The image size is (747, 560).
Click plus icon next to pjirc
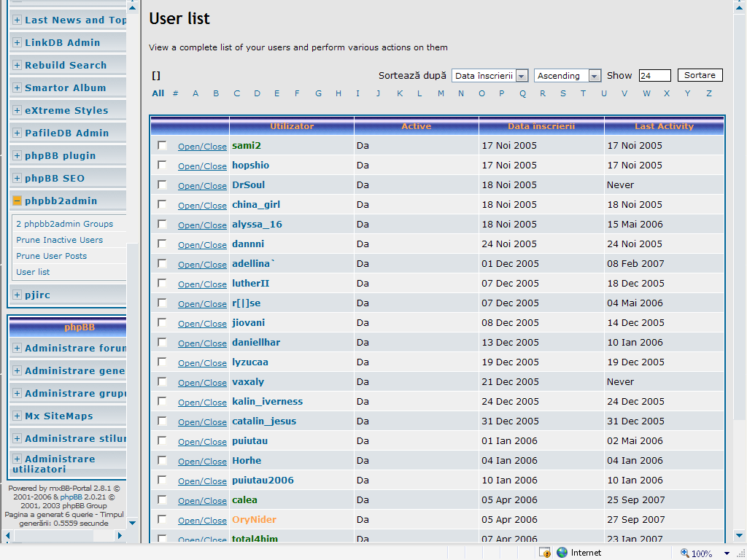(x=18, y=295)
